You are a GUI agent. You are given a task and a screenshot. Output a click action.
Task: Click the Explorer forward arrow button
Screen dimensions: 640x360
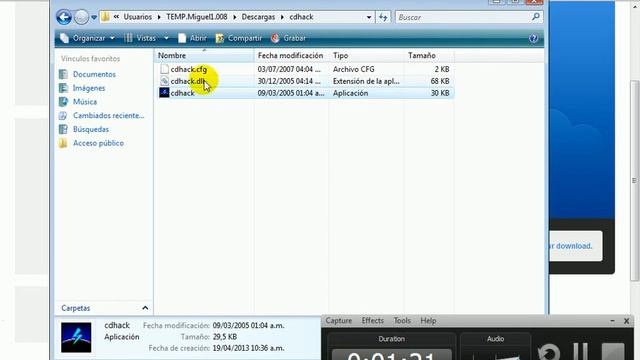(81, 17)
